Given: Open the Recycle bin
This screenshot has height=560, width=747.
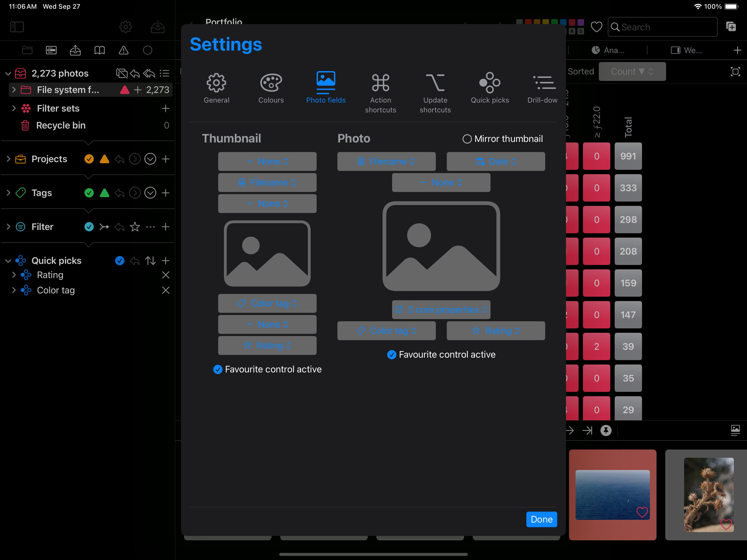Looking at the screenshot, I should coord(61,125).
